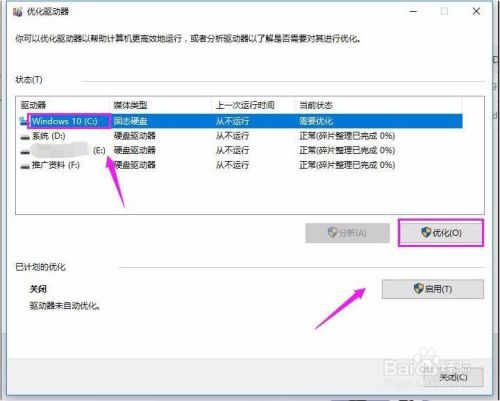The image size is (500, 401).
Task: Click the 上一次运行时间 column header
Action: [253, 105]
